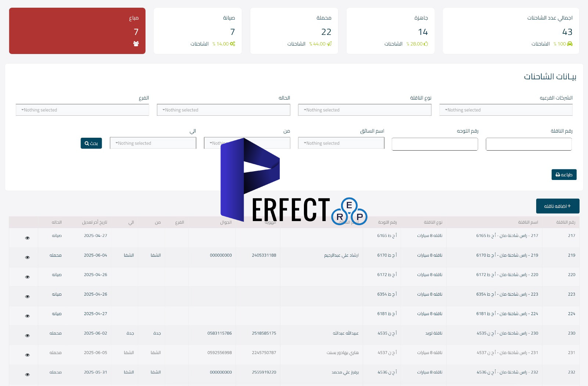This screenshot has width=588, height=386.
Task: Click the صيانة summary card value 7
Action: coord(232,32)
